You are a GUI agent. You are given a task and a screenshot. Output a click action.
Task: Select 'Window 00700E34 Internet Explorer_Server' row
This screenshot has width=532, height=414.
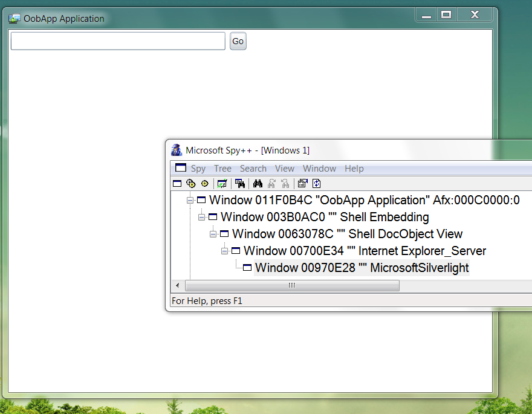(x=365, y=251)
